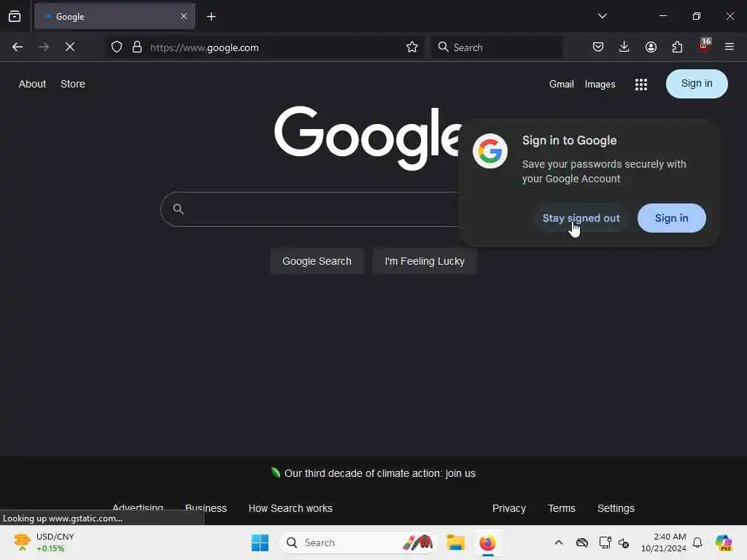Open a new tab with plus button
The image size is (747, 560).
pyautogui.click(x=211, y=17)
